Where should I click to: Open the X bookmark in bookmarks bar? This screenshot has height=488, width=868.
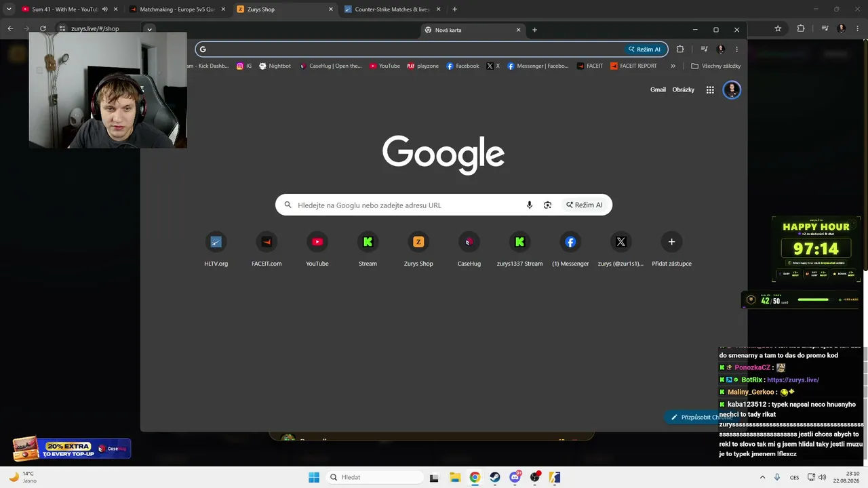tap(493, 66)
